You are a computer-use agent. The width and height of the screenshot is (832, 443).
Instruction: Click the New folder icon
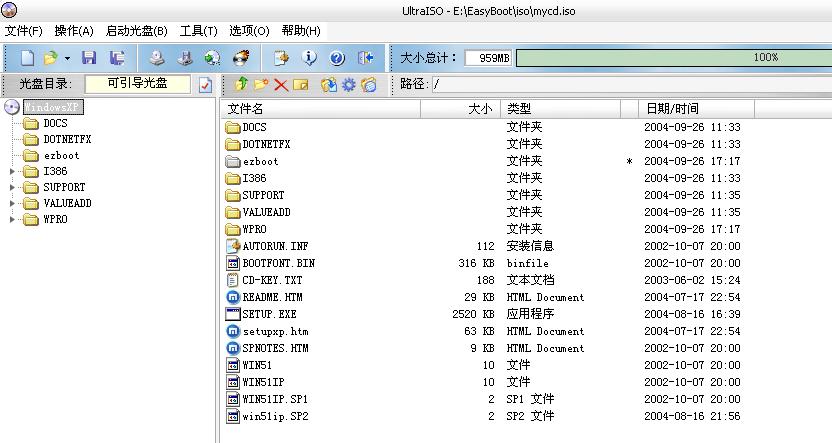[261, 84]
